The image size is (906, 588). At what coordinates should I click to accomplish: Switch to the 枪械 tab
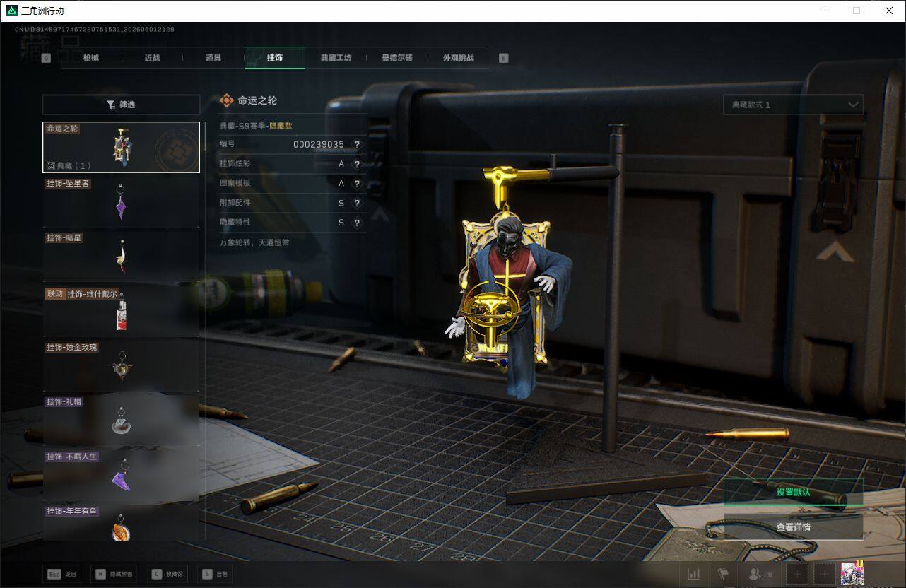[91, 58]
